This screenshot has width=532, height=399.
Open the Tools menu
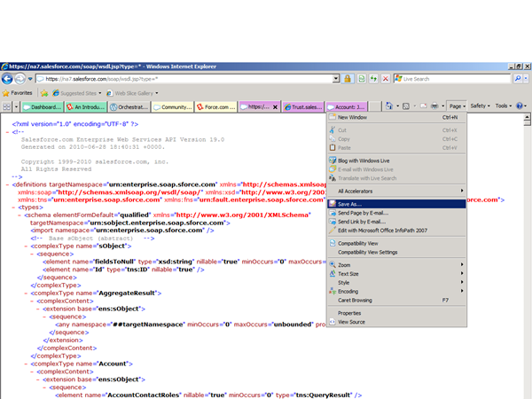pyautogui.click(x=503, y=106)
